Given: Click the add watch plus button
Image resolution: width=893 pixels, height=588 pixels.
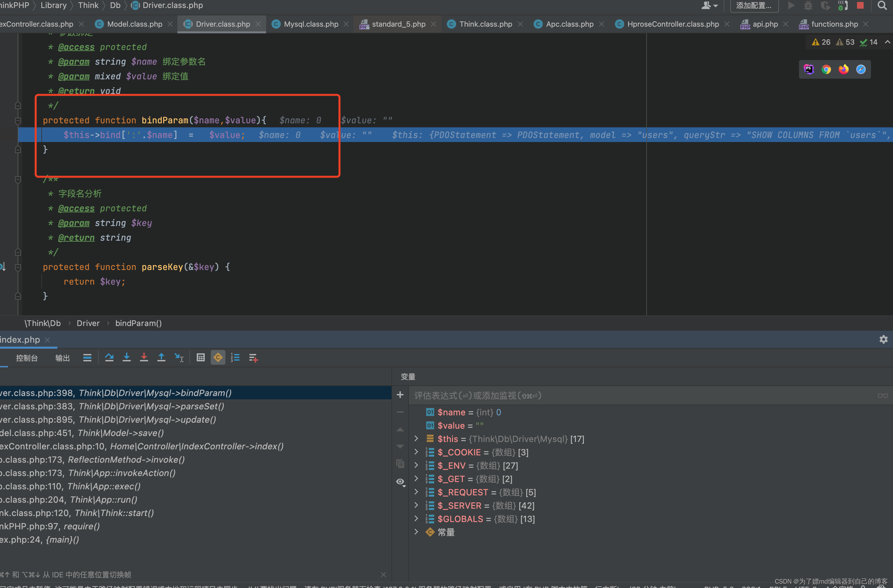Looking at the screenshot, I should tap(400, 395).
